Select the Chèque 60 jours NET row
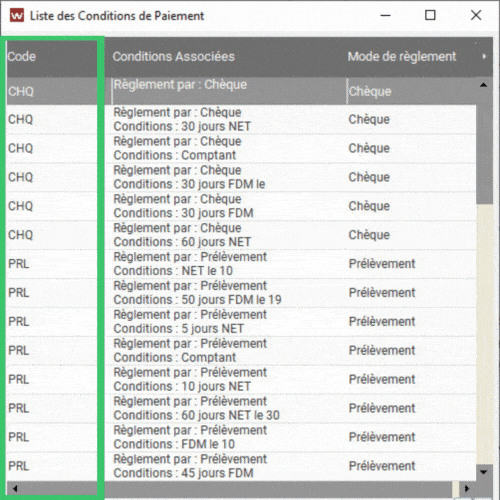The height and width of the screenshot is (500, 500). tap(241, 235)
